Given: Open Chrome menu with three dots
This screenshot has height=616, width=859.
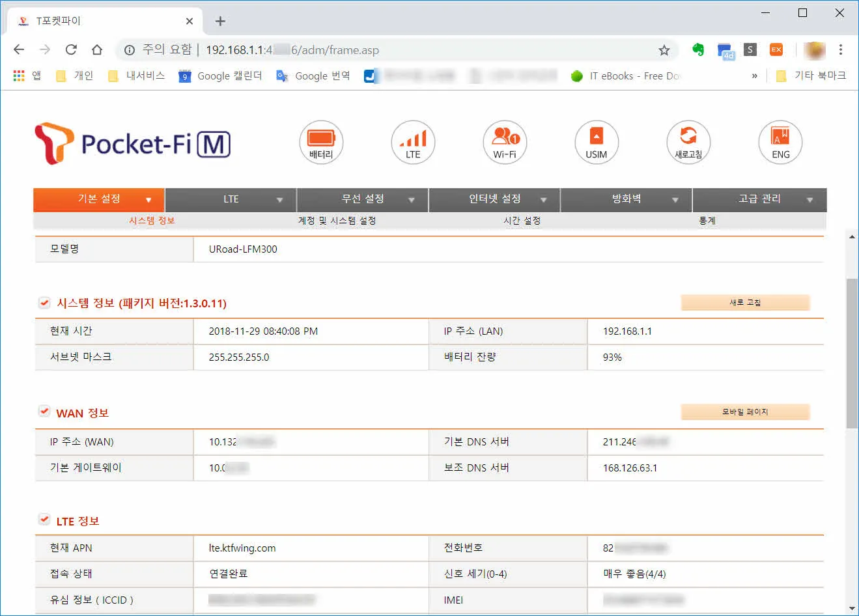Looking at the screenshot, I should (841, 49).
